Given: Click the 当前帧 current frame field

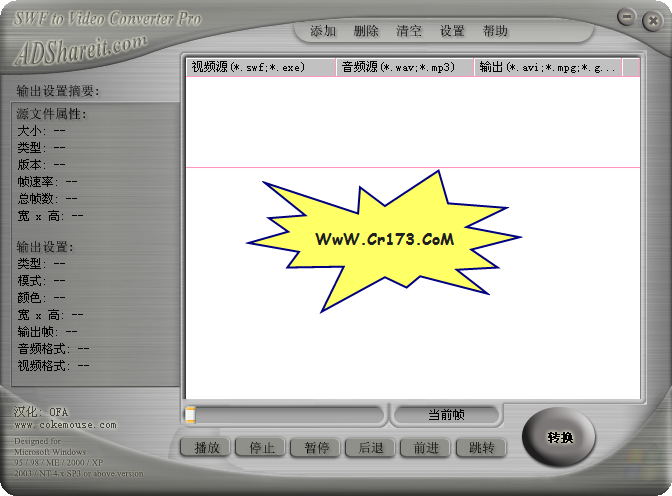Looking at the screenshot, I should tap(447, 415).
